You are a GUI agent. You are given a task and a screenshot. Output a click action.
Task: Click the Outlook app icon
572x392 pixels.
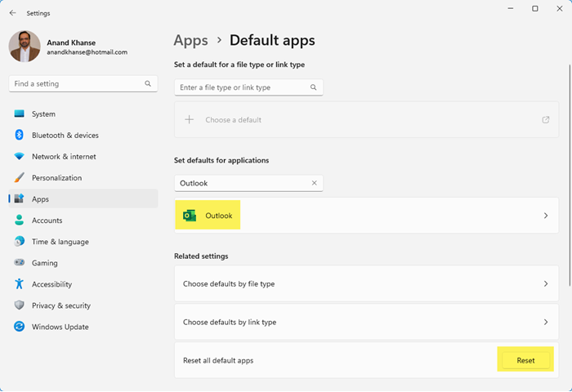click(190, 216)
